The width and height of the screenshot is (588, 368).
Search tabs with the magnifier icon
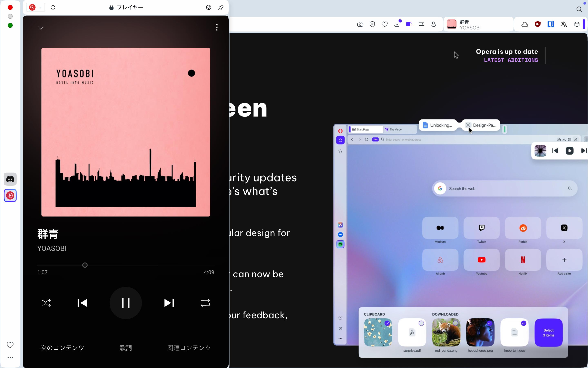point(579,9)
